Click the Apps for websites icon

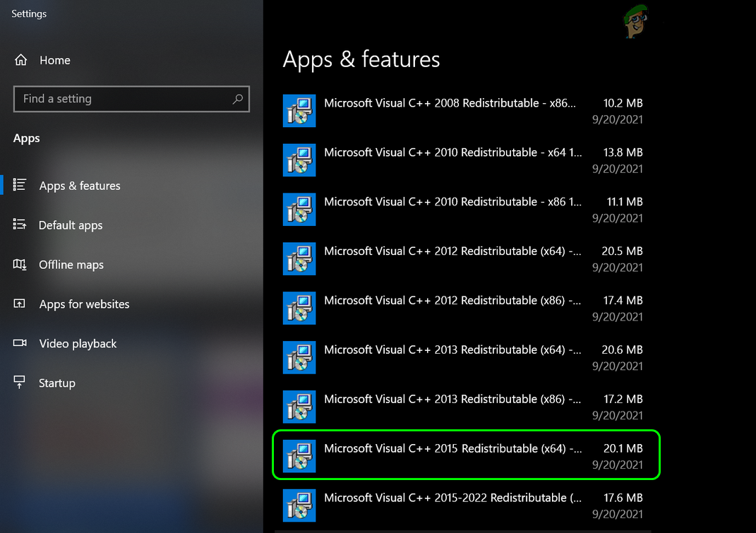click(x=19, y=304)
